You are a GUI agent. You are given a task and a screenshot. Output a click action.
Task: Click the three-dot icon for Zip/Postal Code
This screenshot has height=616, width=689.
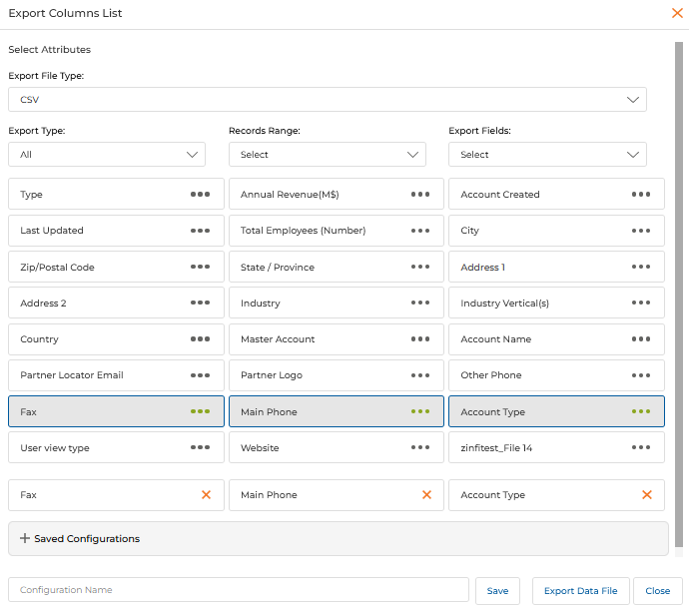pos(200,267)
